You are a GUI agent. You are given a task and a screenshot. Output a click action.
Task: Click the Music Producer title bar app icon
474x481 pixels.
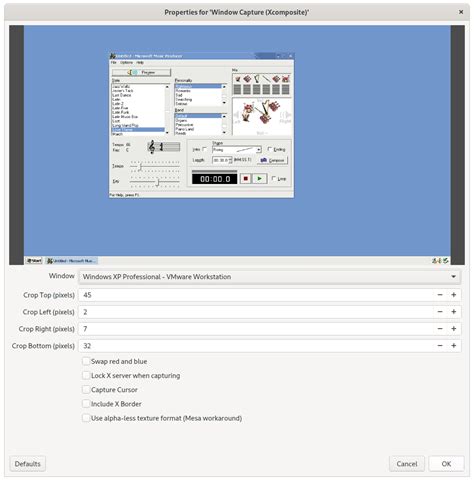click(113, 56)
